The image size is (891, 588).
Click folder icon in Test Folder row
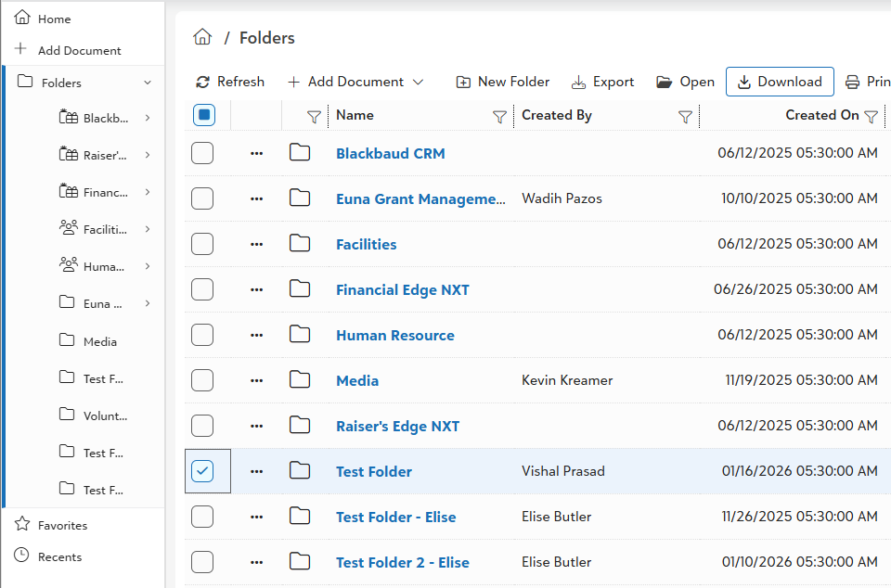[300, 470]
